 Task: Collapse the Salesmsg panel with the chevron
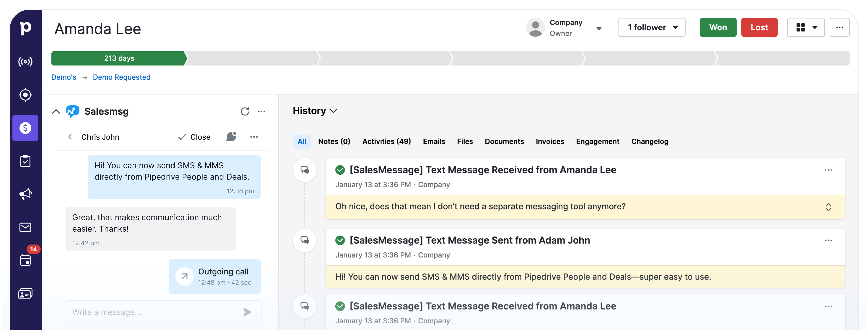tap(56, 111)
